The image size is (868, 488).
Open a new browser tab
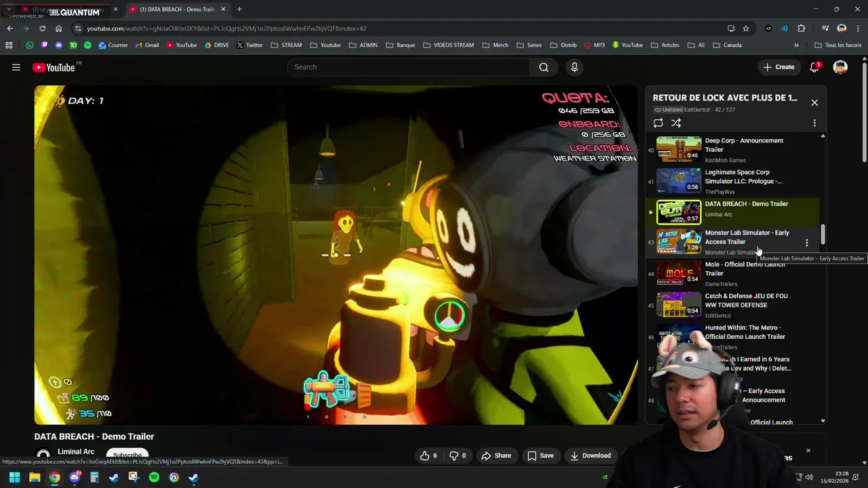239,9
